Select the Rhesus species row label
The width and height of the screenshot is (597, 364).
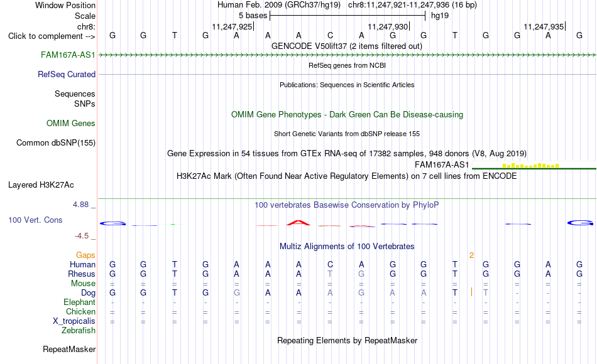(x=82, y=274)
